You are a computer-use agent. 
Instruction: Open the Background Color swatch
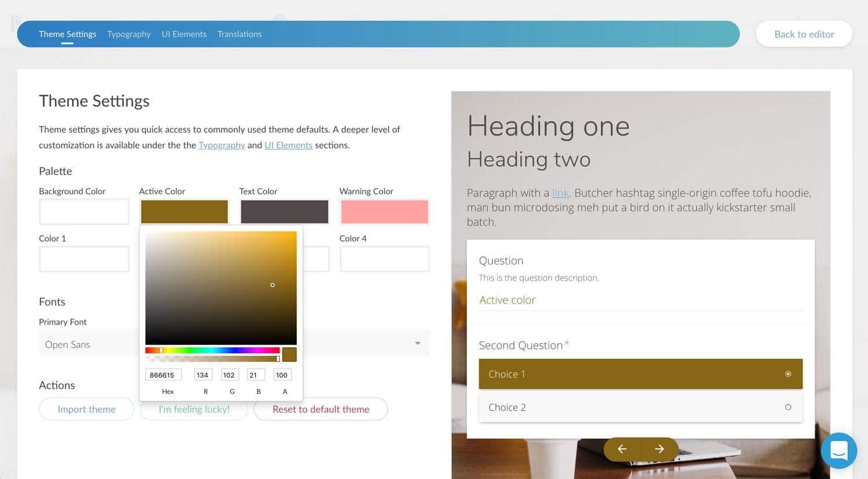(84, 212)
